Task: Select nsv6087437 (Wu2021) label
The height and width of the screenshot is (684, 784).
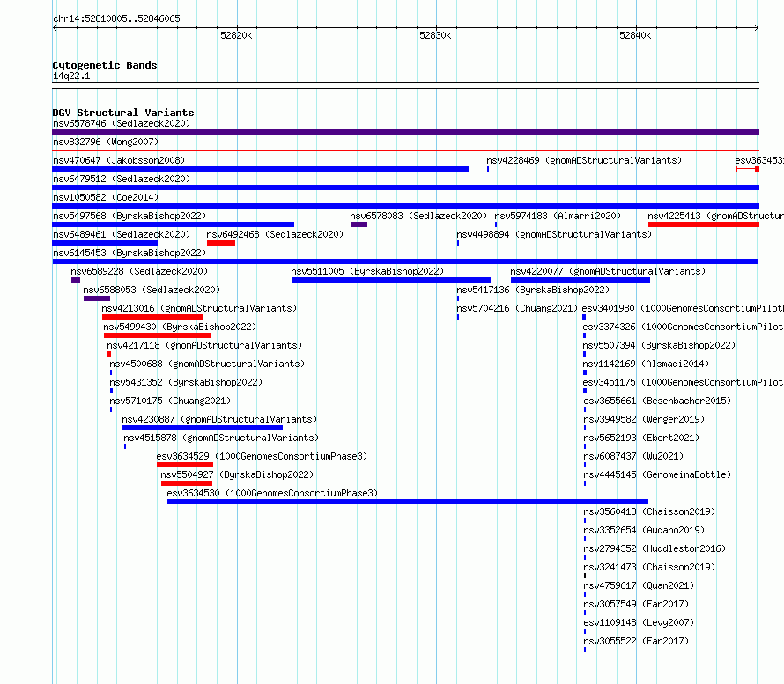Action: pyautogui.click(x=633, y=456)
